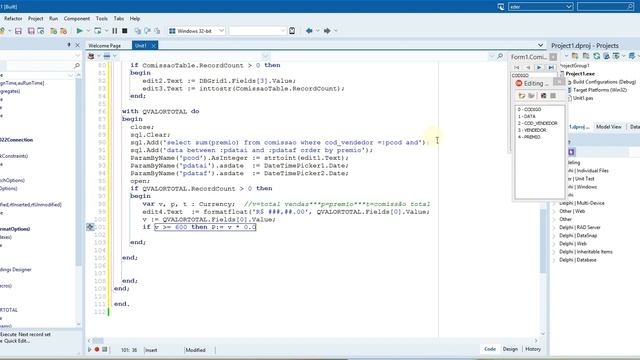This screenshot has height=360, width=640.
Task: Click the Add New icon in the Editing window
Action: pyautogui.click(x=522, y=96)
